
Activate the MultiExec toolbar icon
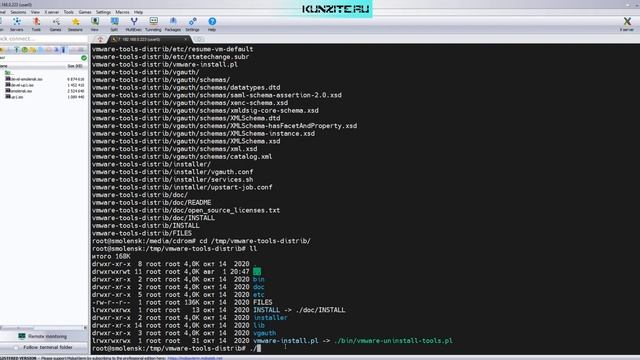(x=134, y=24)
